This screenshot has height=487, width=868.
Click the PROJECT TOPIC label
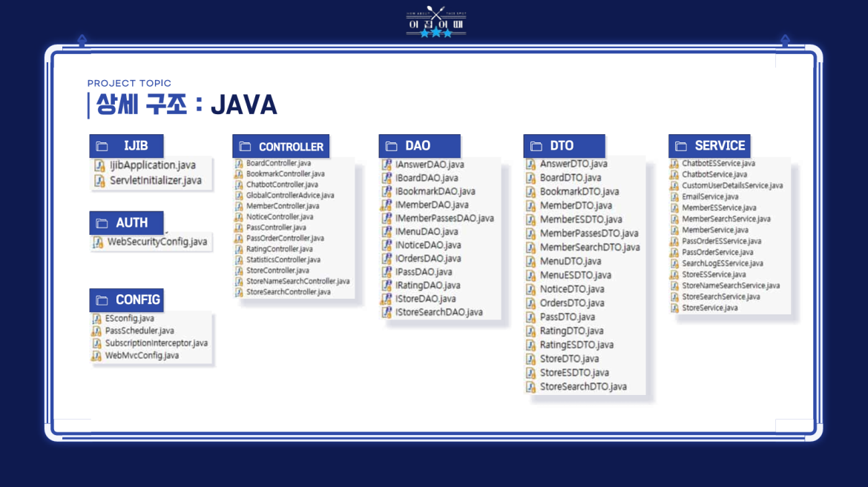click(130, 83)
